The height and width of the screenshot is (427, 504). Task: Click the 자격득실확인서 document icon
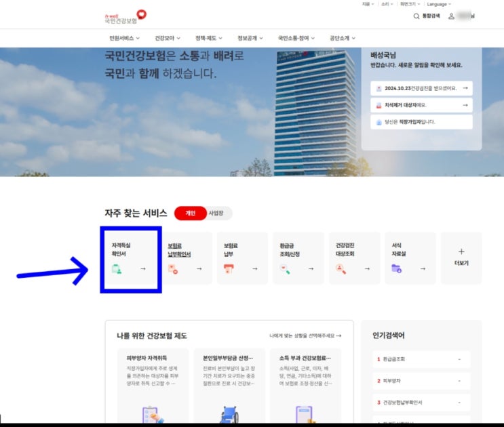pos(117,269)
